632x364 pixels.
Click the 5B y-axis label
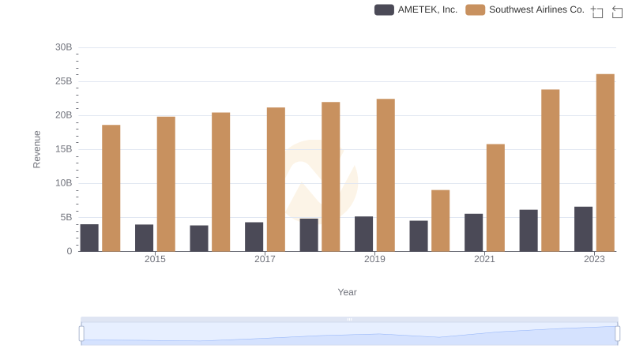[x=66, y=217]
